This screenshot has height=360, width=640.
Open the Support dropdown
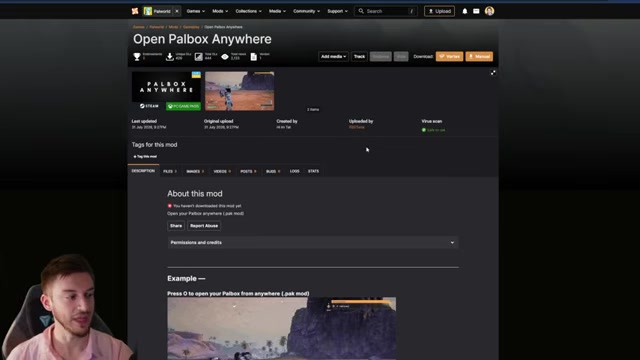coord(337,11)
